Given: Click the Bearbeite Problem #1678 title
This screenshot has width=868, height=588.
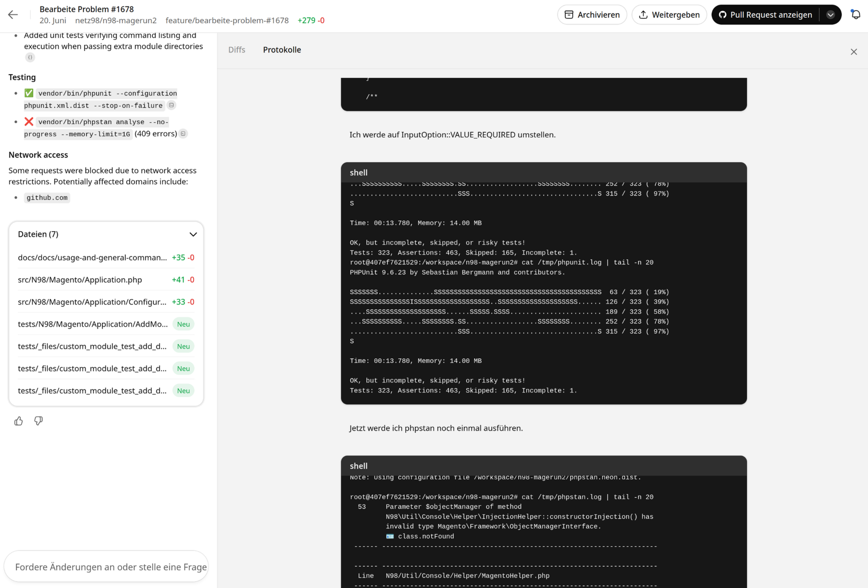Looking at the screenshot, I should 87,9.
